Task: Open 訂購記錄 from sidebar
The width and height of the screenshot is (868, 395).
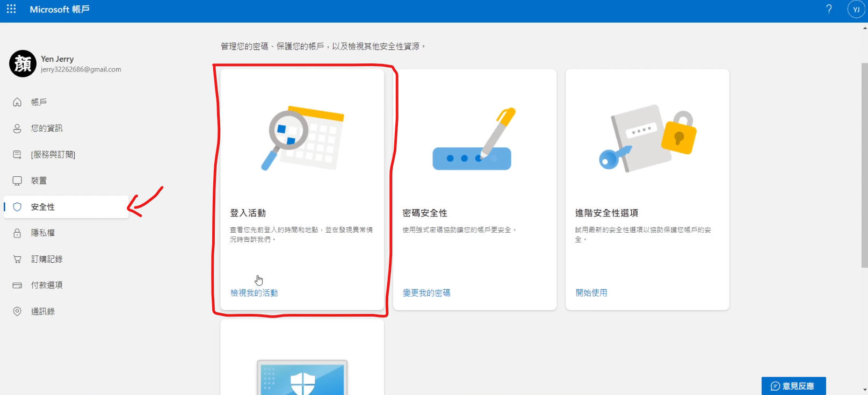Action: click(x=66, y=259)
